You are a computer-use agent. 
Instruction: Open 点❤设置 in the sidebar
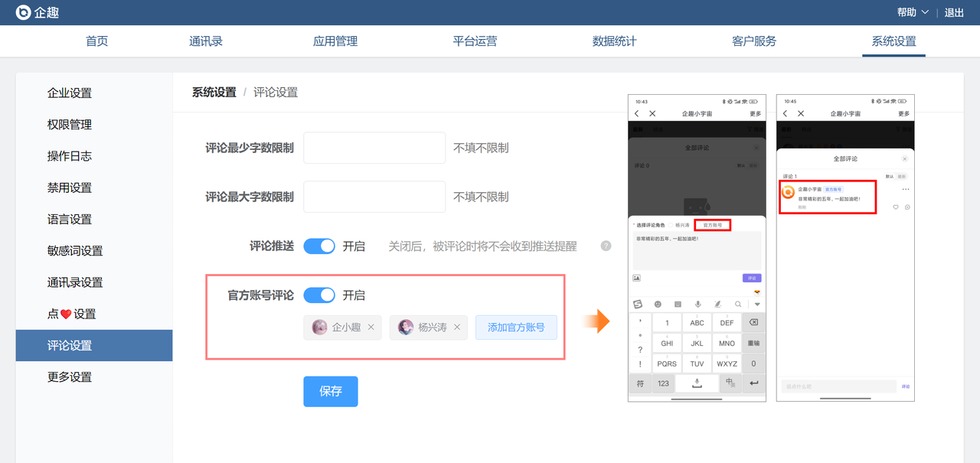click(x=71, y=314)
